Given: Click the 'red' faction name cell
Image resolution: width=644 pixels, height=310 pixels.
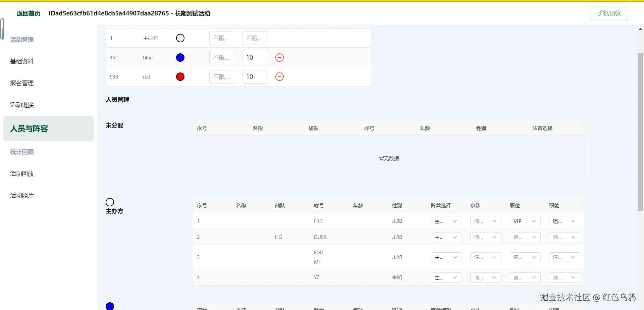Looking at the screenshot, I should click(147, 77).
